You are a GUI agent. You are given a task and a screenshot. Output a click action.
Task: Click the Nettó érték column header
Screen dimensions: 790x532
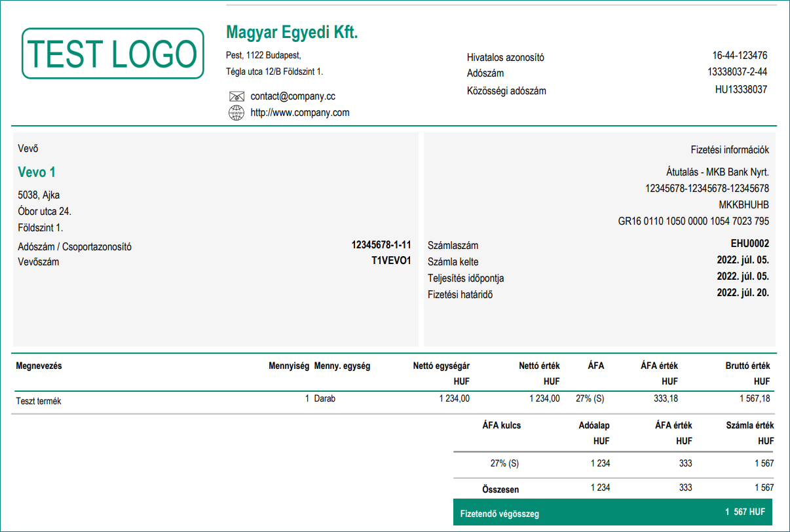539,366
